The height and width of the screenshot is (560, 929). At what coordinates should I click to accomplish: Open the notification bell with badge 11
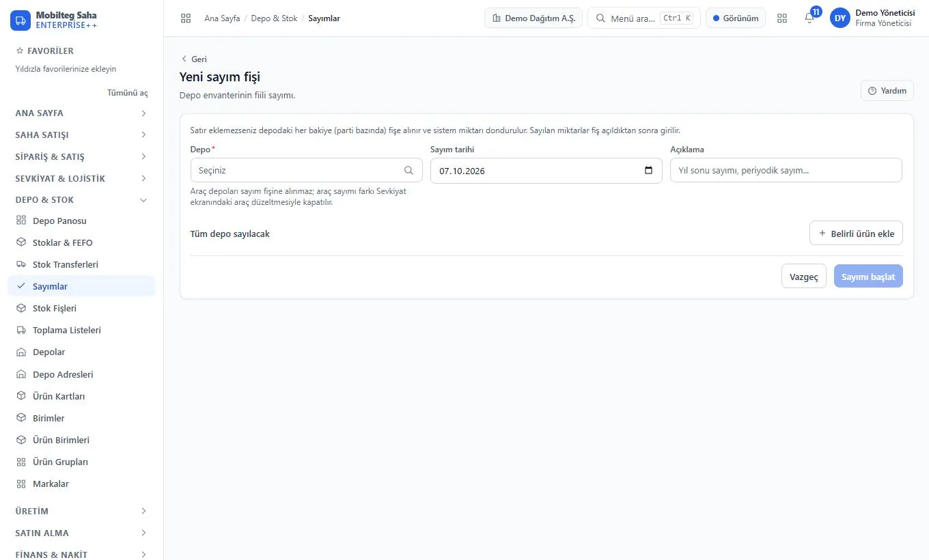pyautogui.click(x=809, y=18)
